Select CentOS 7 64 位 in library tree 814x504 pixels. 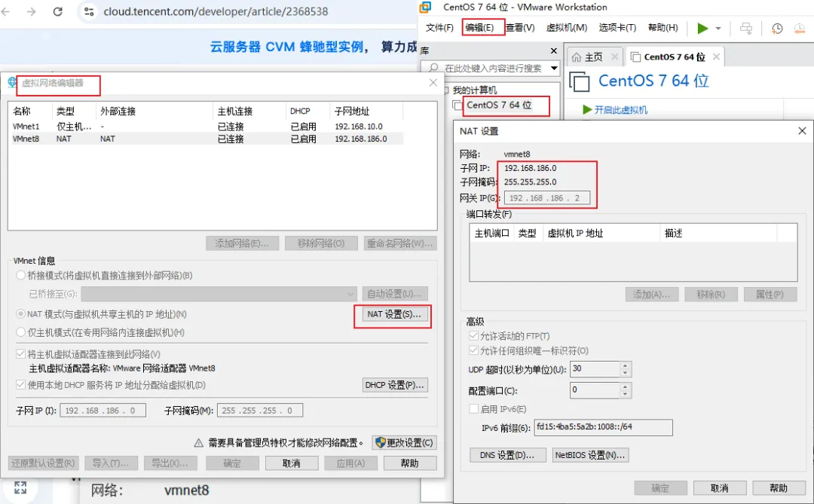click(498, 105)
